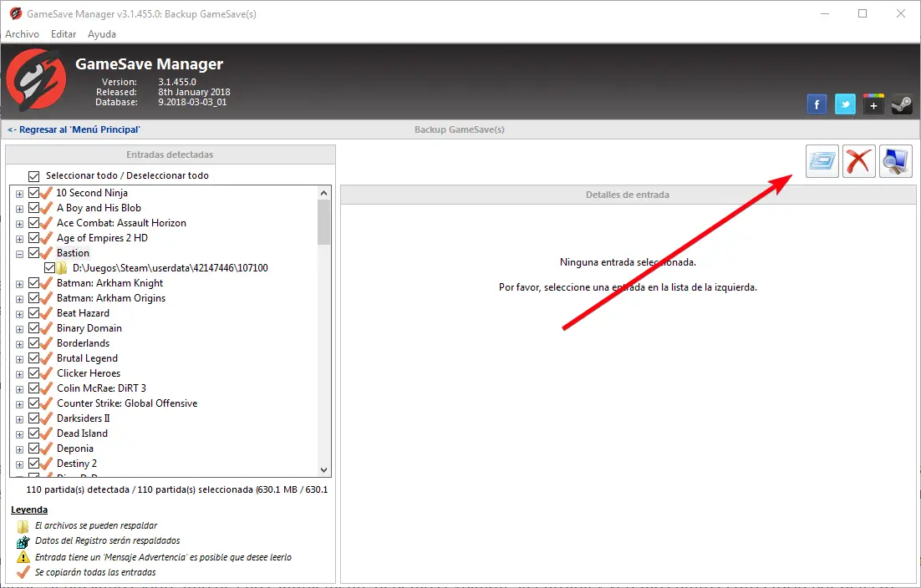Select the Destiny 2 entry
This screenshot has width=921, height=588.
(77, 464)
